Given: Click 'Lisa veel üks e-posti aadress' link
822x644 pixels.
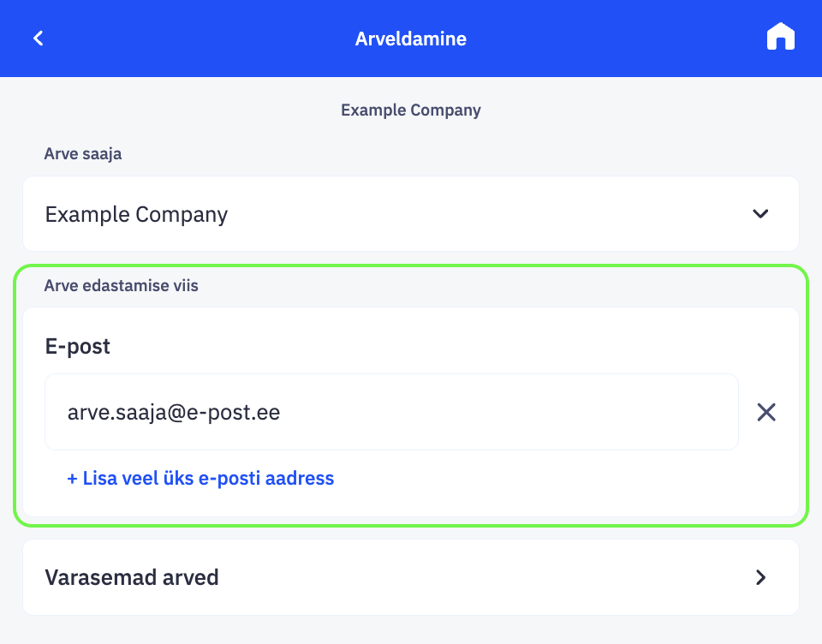Looking at the screenshot, I should 200,479.
